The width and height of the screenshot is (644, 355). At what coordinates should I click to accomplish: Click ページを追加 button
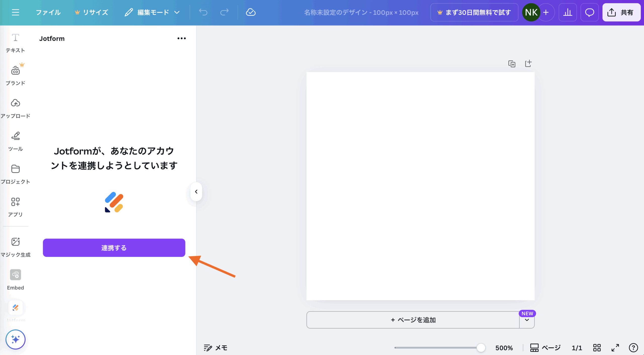413,320
